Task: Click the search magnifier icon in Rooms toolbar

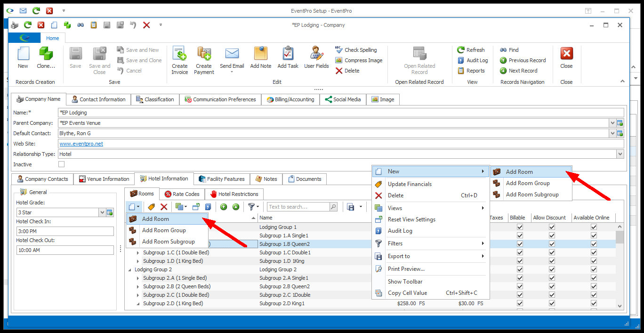Action: point(333,207)
